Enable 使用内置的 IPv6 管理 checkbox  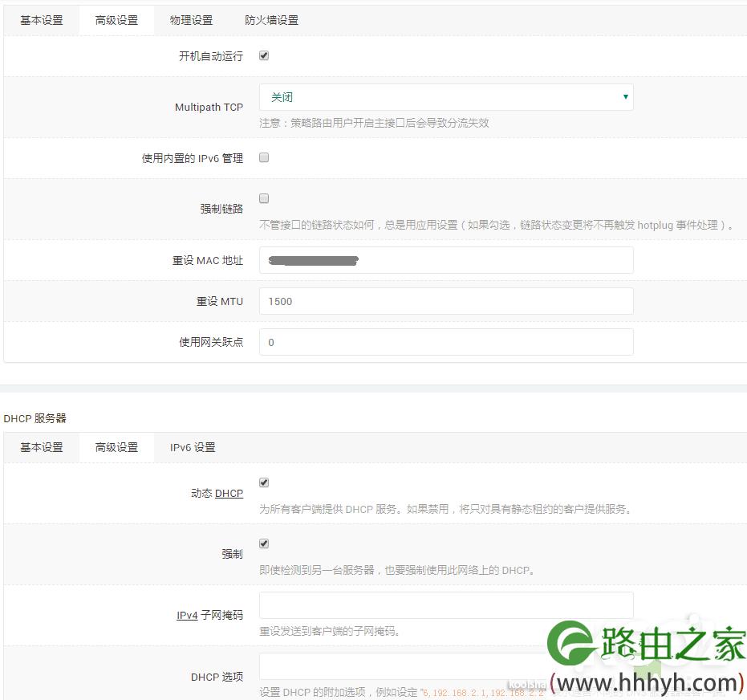[x=264, y=157]
